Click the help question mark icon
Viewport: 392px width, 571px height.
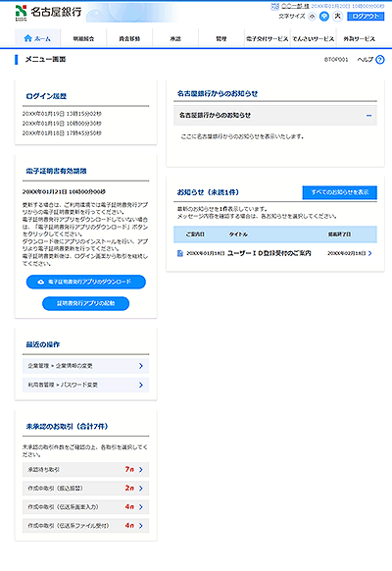click(x=380, y=60)
